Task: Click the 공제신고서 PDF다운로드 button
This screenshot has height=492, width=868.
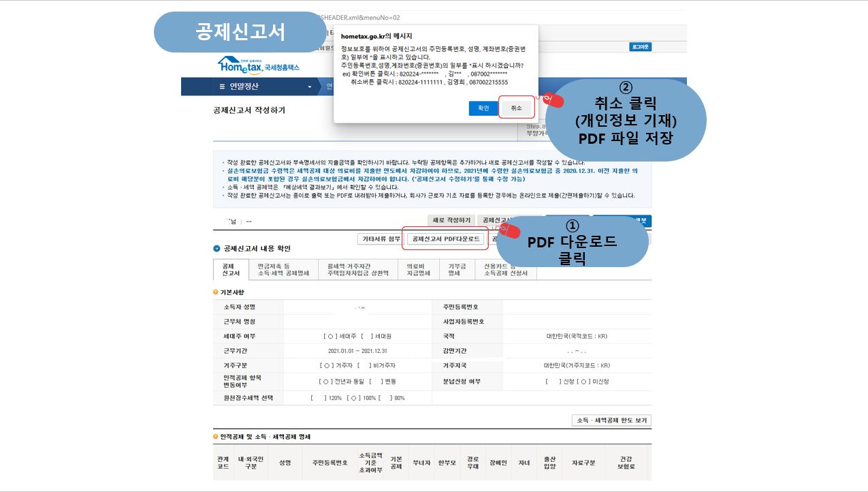Action: click(445, 239)
